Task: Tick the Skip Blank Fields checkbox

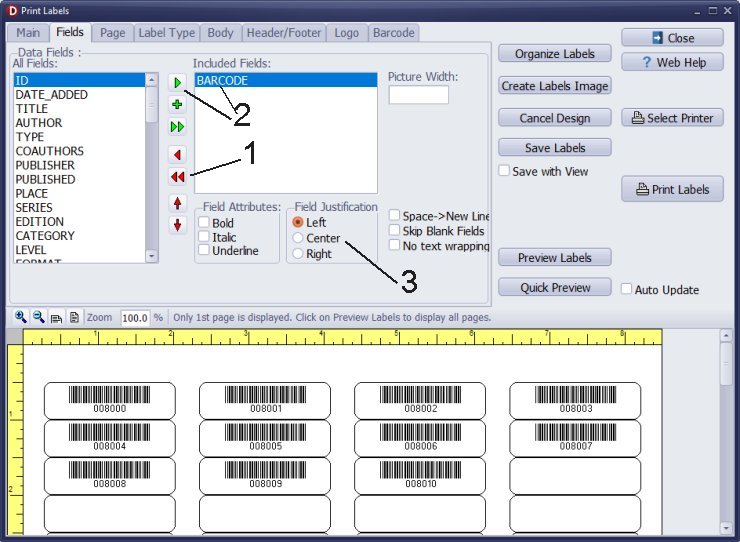Action: pyautogui.click(x=395, y=231)
